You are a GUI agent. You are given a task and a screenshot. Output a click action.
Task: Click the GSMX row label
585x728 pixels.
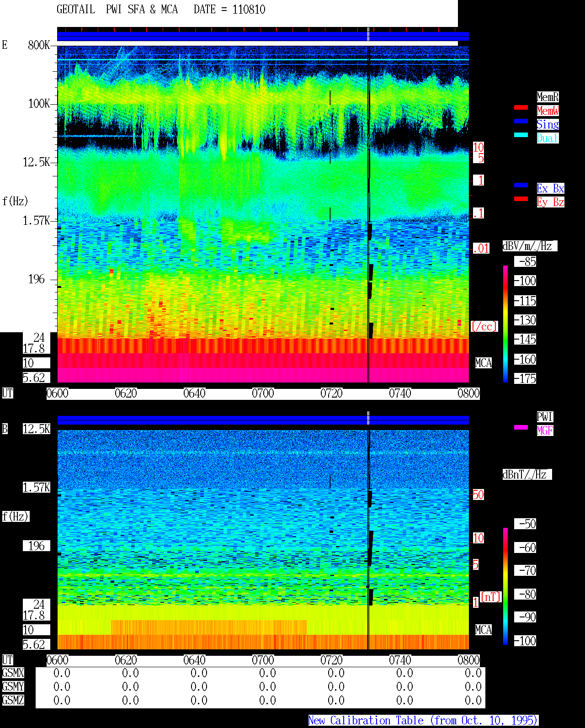(13, 673)
